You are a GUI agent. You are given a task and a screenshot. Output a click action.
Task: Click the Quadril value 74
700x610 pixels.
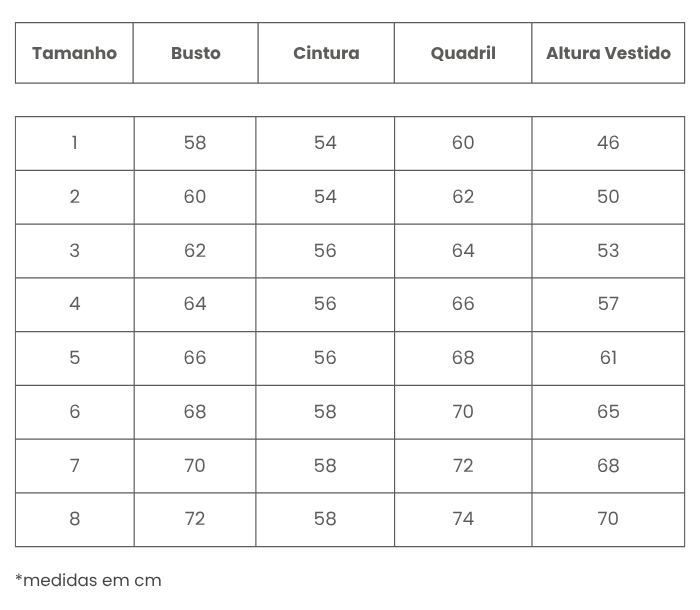[463, 519]
